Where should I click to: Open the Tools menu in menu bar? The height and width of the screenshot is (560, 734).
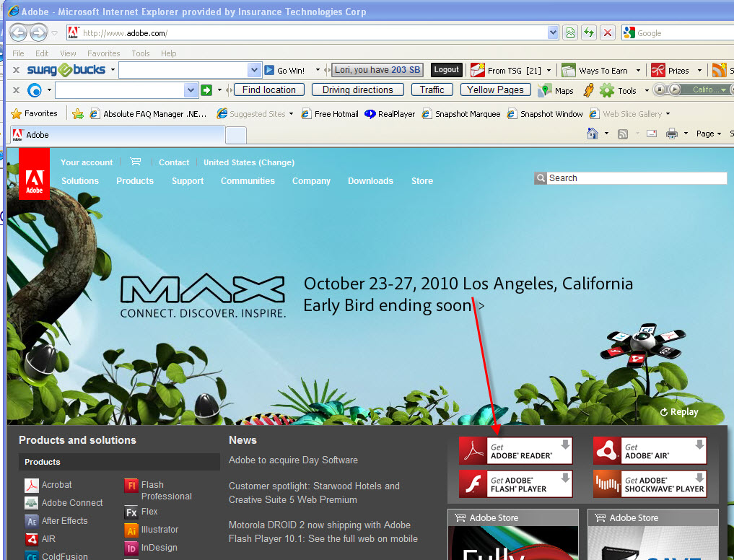[141, 53]
